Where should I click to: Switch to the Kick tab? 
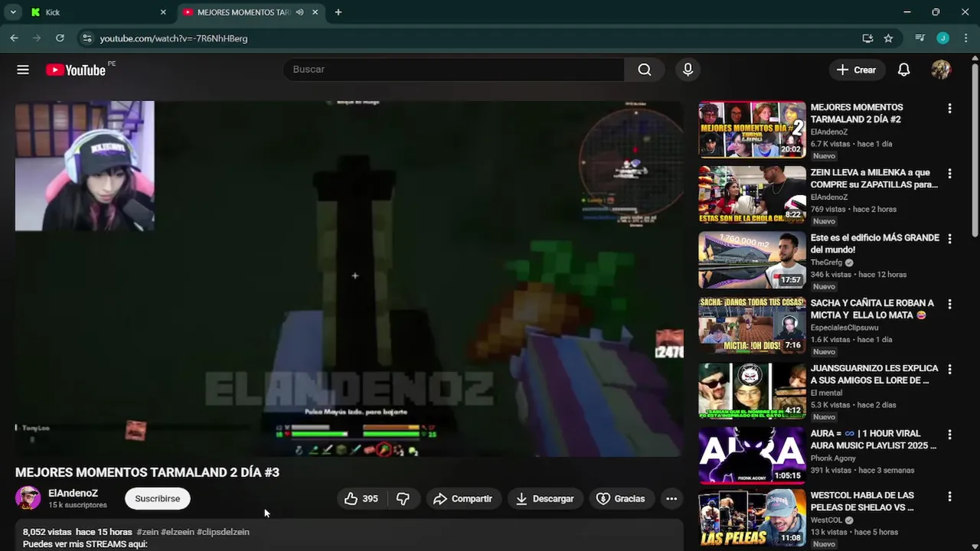100,12
